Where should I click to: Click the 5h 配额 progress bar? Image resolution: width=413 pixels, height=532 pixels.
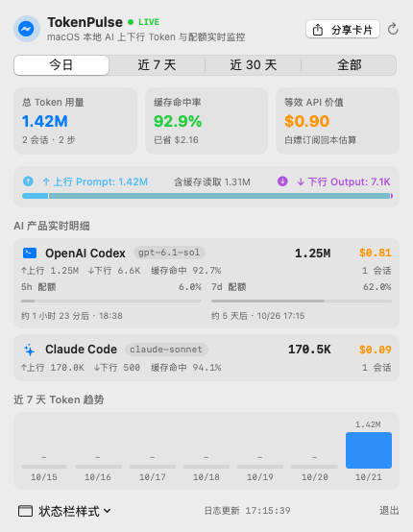(x=111, y=301)
